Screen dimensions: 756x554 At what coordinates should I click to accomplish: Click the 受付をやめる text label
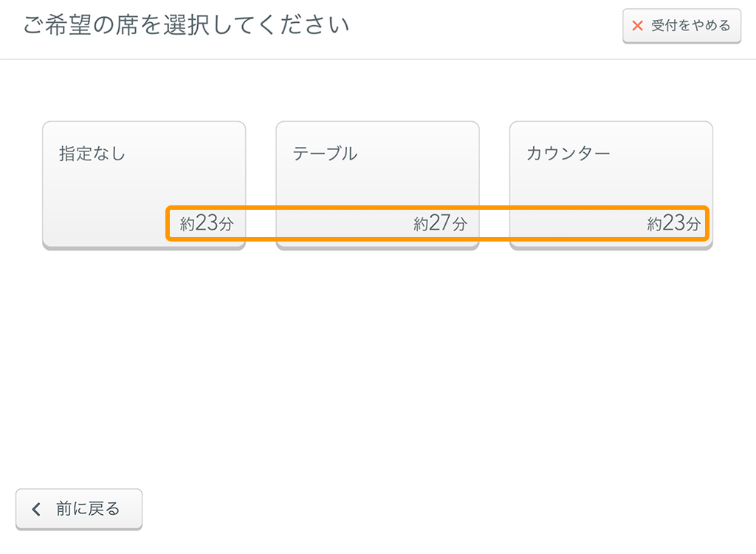click(690, 26)
